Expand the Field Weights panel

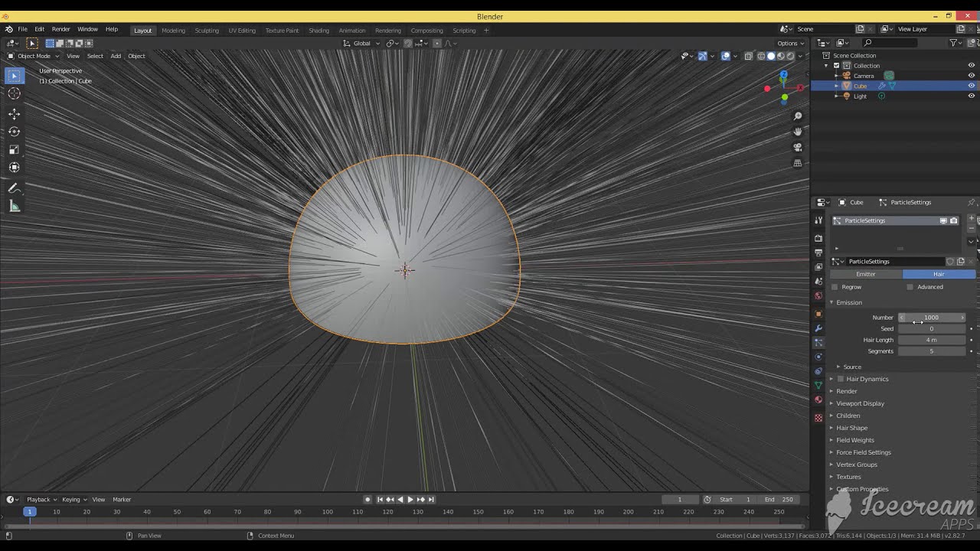(x=854, y=440)
